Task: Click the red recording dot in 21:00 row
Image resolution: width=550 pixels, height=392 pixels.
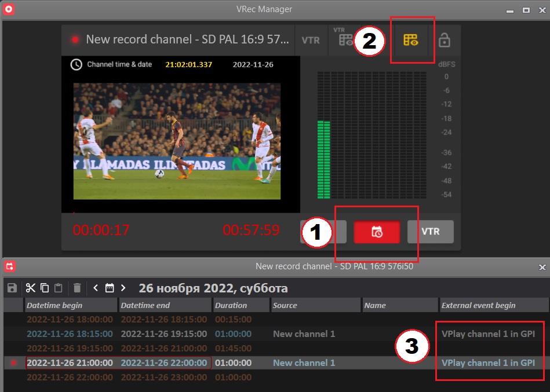Action: pos(14,363)
